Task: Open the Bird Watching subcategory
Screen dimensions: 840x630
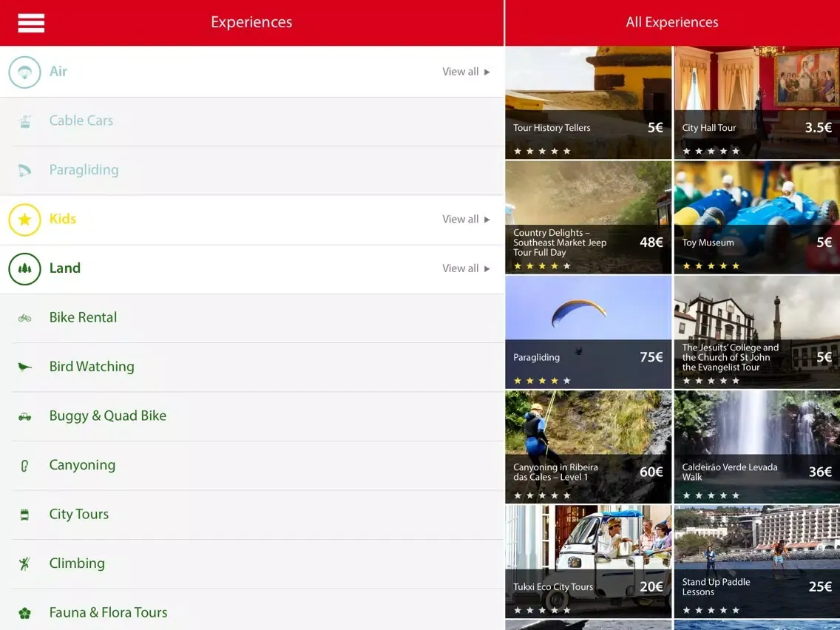Action: (x=252, y=367)
